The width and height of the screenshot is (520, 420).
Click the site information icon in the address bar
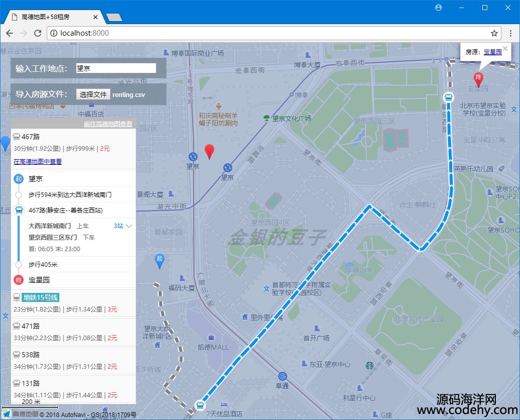click(x=53, y=33)
